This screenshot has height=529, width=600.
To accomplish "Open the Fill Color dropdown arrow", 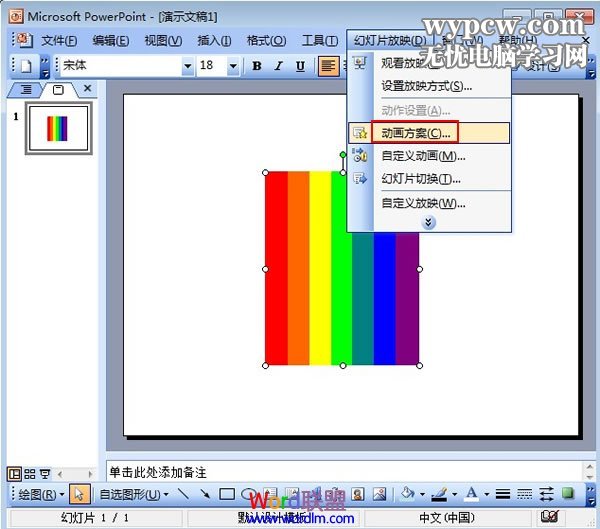I will click(x=422, y=494).
